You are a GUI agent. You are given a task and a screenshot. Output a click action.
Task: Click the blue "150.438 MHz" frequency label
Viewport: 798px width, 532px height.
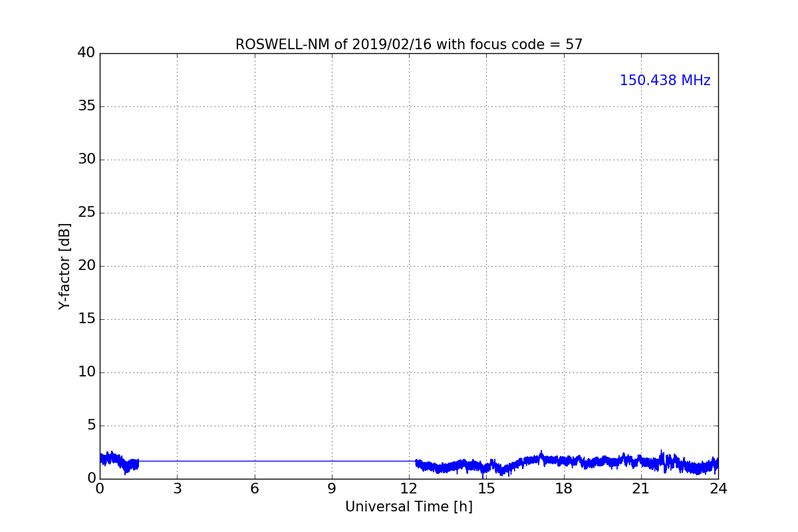click(665, 80)
